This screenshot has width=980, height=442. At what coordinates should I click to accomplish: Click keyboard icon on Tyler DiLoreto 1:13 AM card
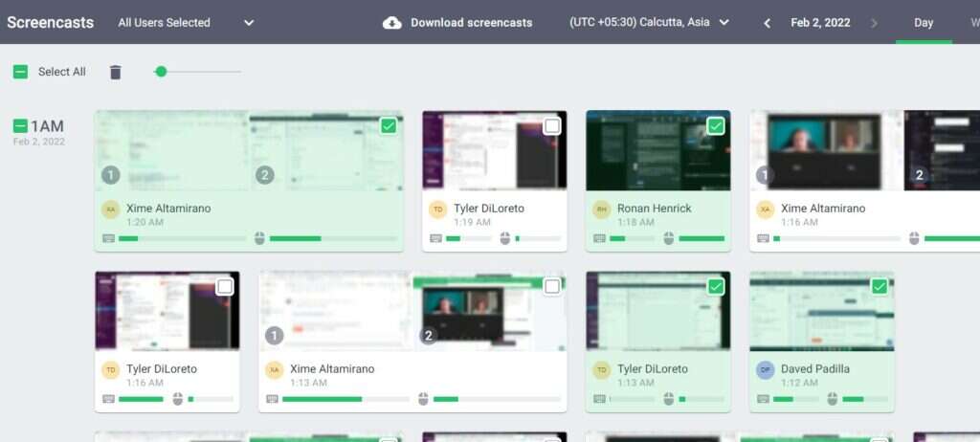(x=600, y=399)
